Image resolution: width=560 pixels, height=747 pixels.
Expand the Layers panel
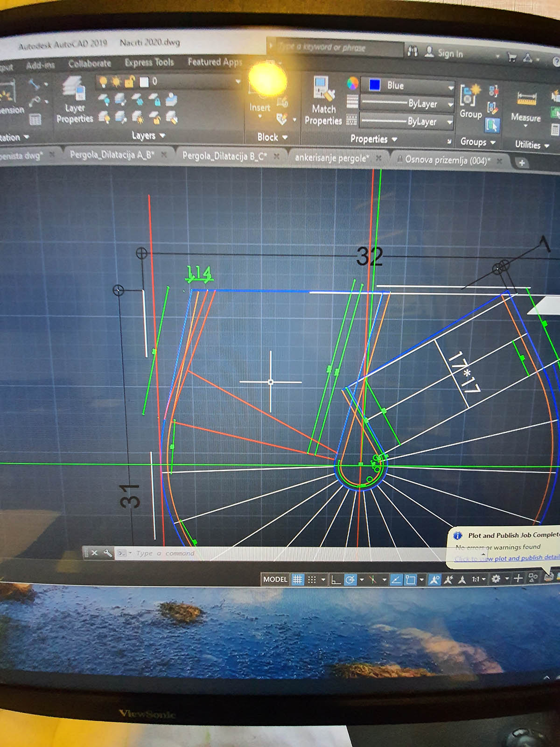(148, 136)
